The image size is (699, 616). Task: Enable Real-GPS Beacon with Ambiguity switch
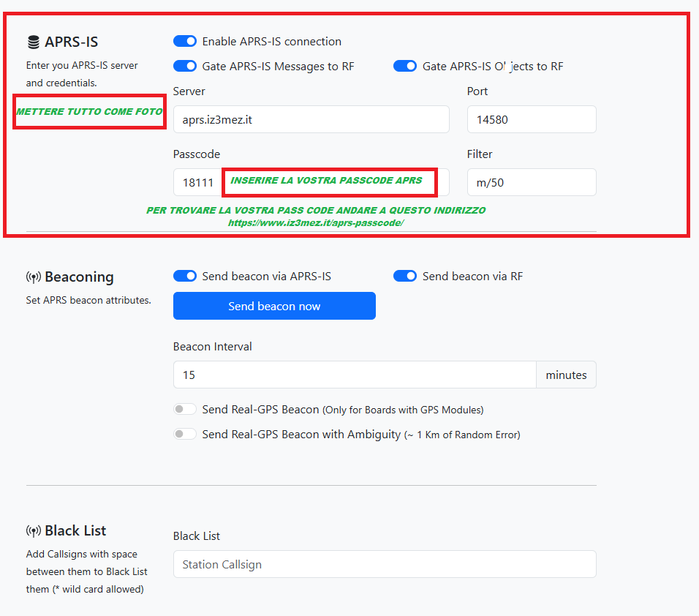185,435
